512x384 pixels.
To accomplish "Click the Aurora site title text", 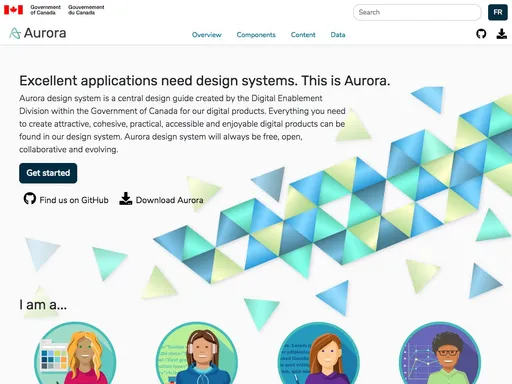I will click(45, 33).
